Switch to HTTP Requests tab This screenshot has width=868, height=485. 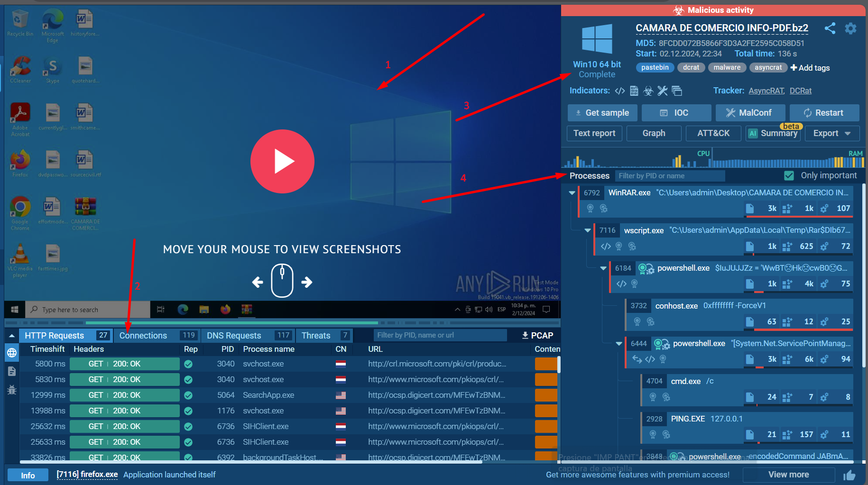65,335
